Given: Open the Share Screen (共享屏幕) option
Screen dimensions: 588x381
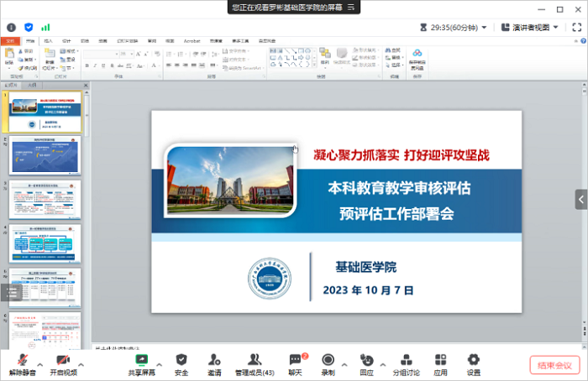Looking at the screenshot, I should (x=141, y=363).
